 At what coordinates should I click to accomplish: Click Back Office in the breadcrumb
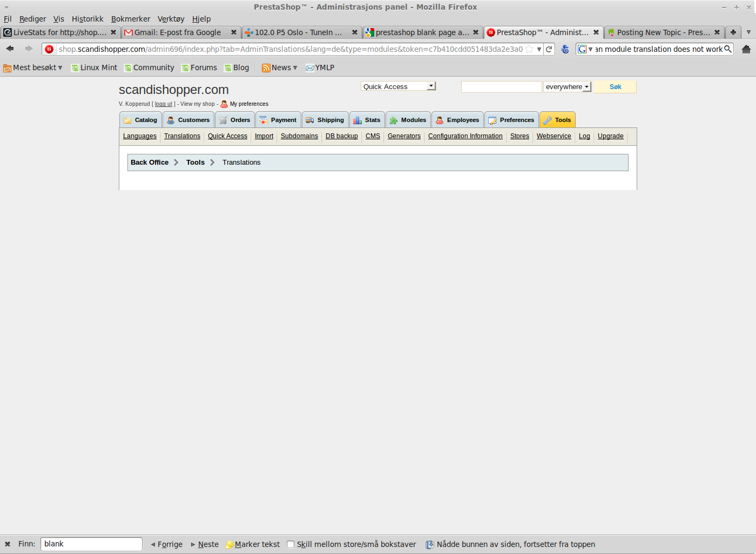coord(150,163)
